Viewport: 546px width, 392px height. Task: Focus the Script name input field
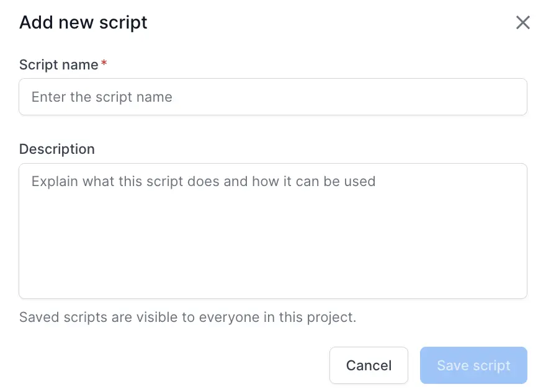coord(272,97)
